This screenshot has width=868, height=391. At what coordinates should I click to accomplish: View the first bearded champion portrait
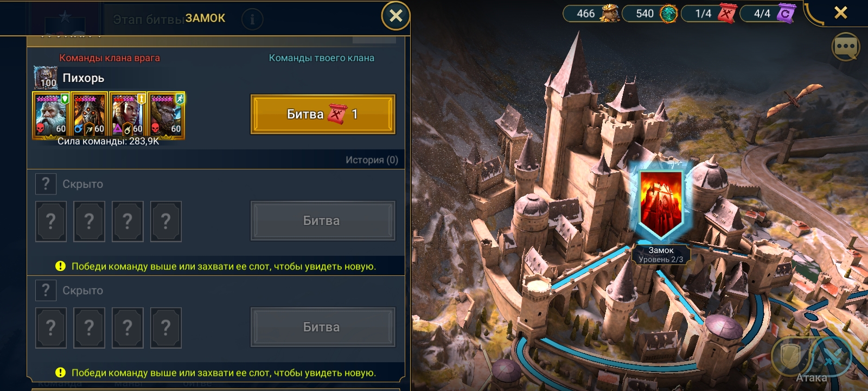(x=51, y=115)
